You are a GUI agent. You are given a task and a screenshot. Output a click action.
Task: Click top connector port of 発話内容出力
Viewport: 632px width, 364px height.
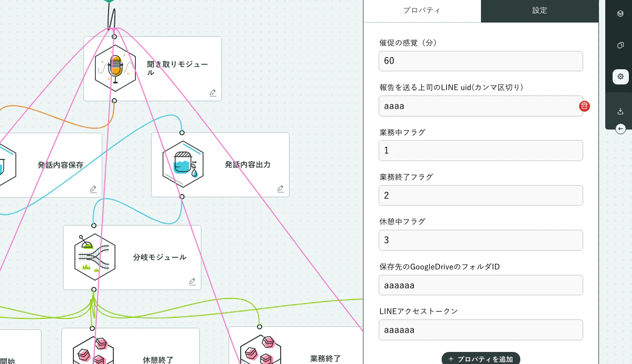(182, 133)
